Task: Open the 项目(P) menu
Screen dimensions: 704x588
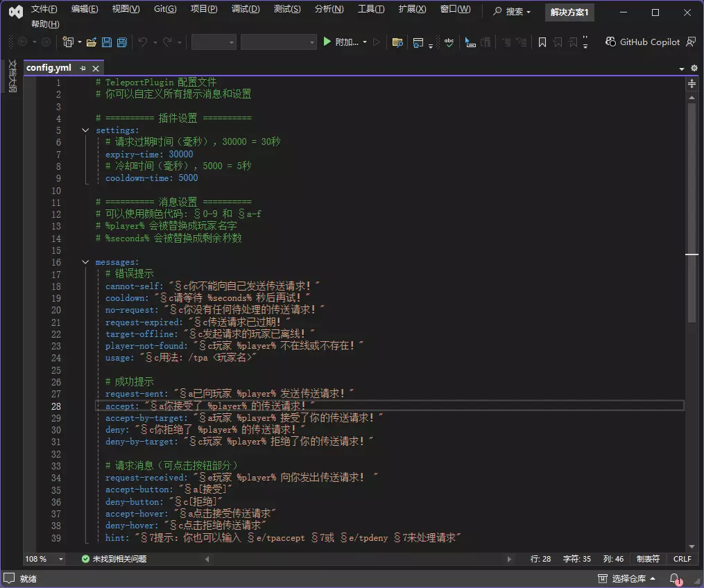Action: (x=204, y=9)
